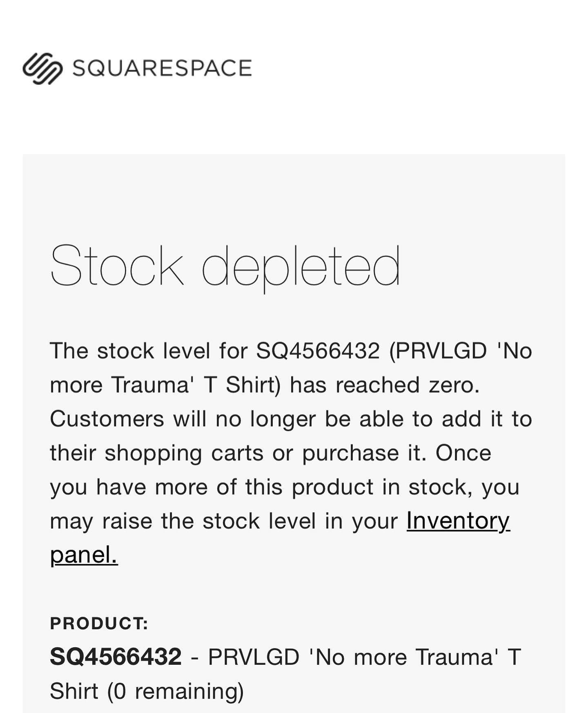The width and height of the screenshot is (588, 713).
Task: Open the underlined Inventory link
Action: pyautogui.click(x=458, y=521)
